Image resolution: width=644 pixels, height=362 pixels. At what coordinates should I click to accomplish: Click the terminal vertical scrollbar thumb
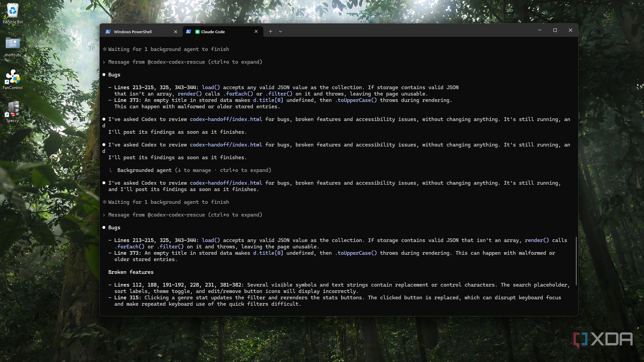576,261
